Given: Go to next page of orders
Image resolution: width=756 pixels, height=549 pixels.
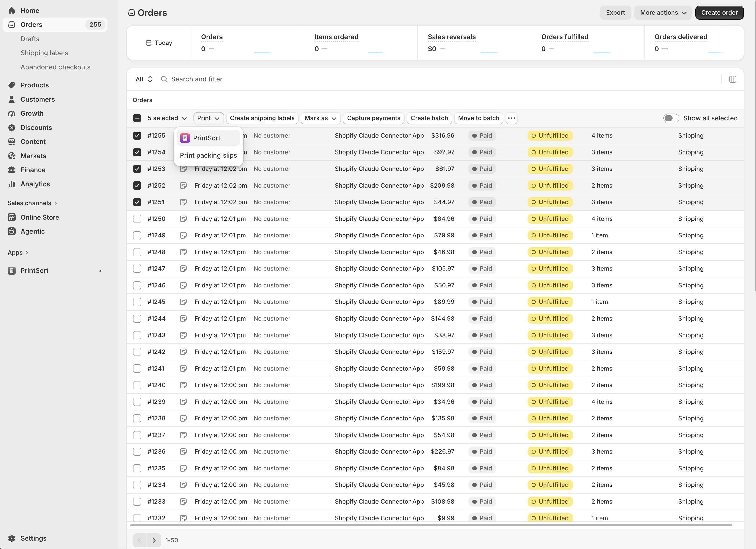Looking at the screenshot, I should tap(154, 540).
